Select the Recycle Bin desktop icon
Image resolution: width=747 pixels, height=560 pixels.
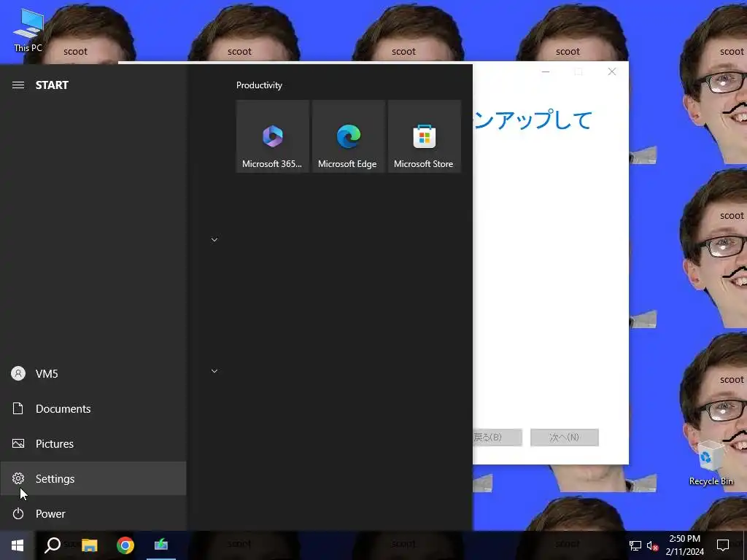(x=711, y=463)
